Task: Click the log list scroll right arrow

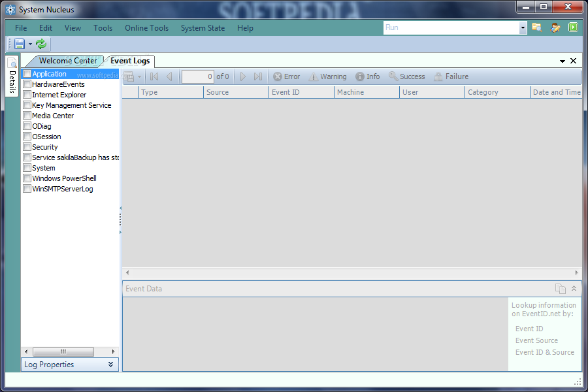Action: click(x=113, y=351)
